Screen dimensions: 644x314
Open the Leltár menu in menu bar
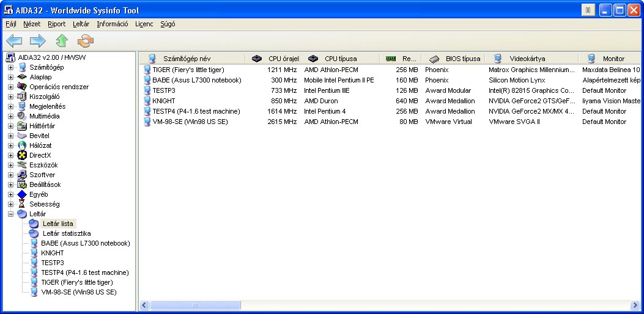81,24
